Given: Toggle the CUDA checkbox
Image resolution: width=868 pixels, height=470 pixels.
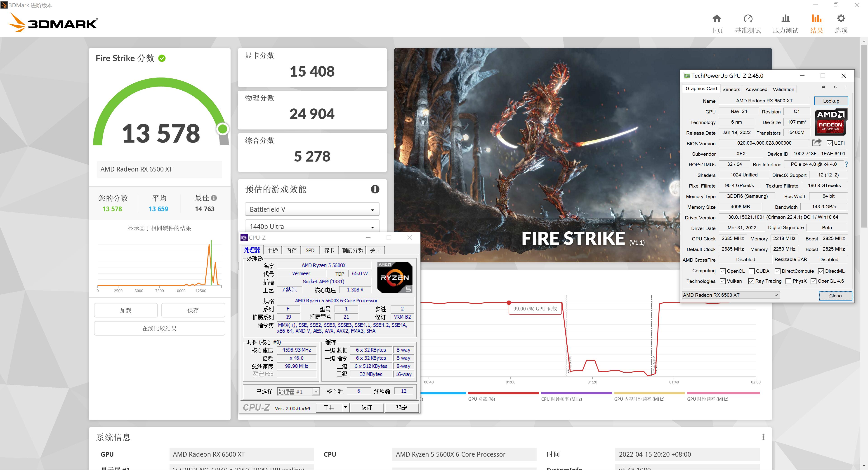Looking at the screenshot, I should point(751,271).
